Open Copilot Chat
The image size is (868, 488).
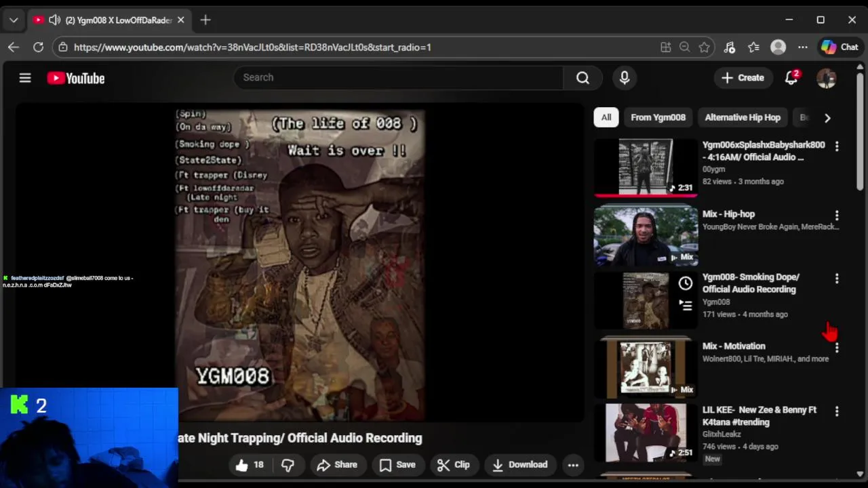pos(840,47)
